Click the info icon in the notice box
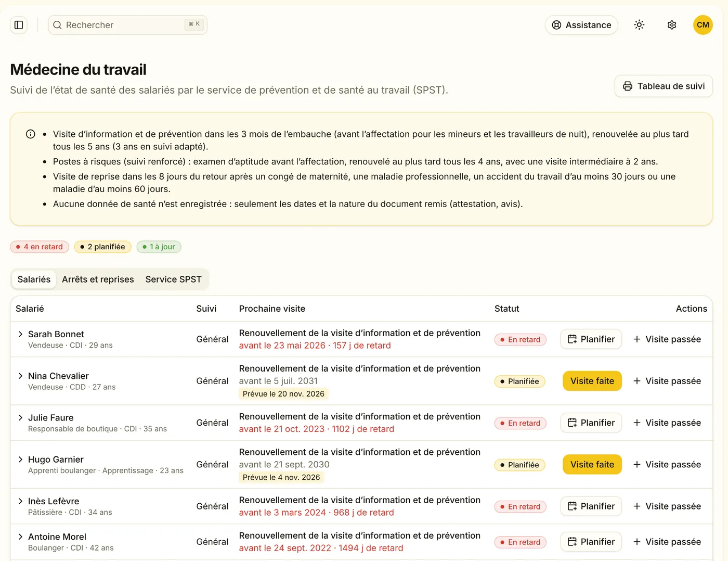728x561 pixels. click(31, 134)
